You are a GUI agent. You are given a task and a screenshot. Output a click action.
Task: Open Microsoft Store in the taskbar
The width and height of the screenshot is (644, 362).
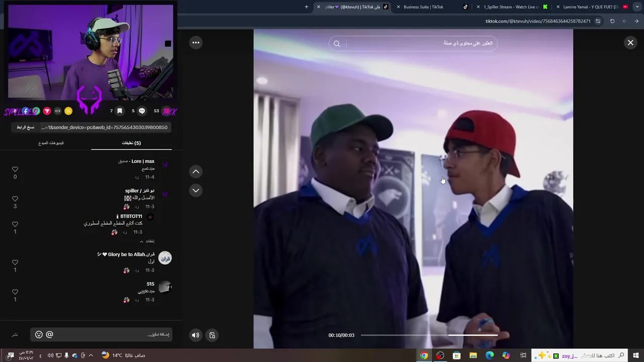point(457,355)
